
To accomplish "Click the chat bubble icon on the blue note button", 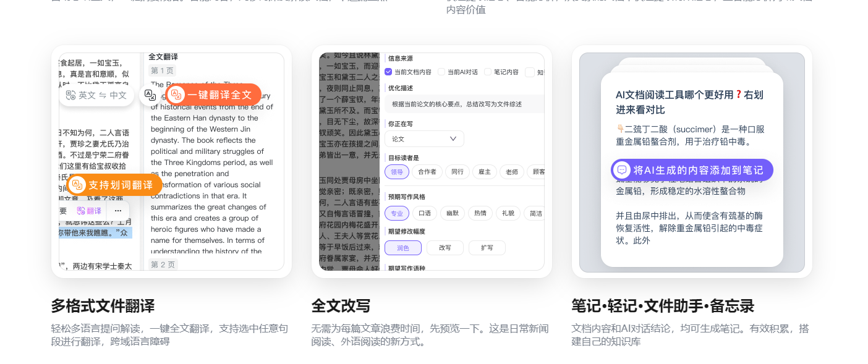I will pos(621,169).
